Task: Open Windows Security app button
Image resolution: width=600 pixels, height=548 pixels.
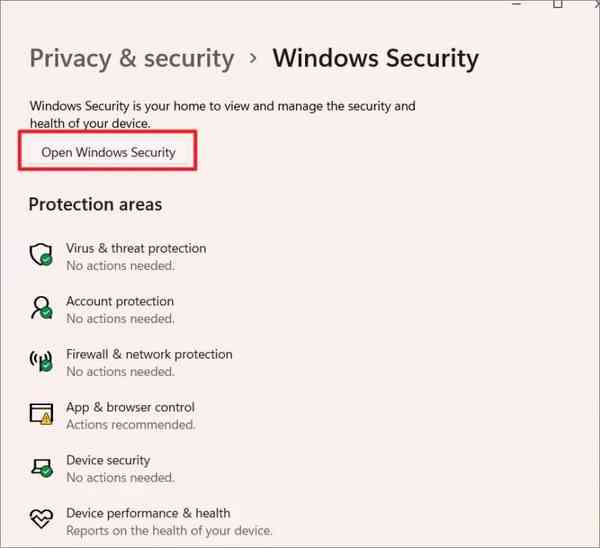Action: (x=108, y=153)
